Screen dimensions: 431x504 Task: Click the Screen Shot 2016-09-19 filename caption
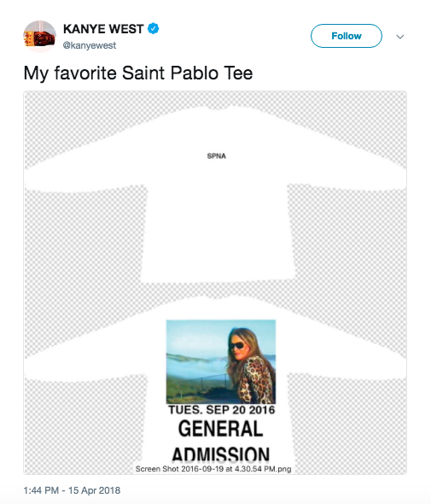click(x=213, y=469)
